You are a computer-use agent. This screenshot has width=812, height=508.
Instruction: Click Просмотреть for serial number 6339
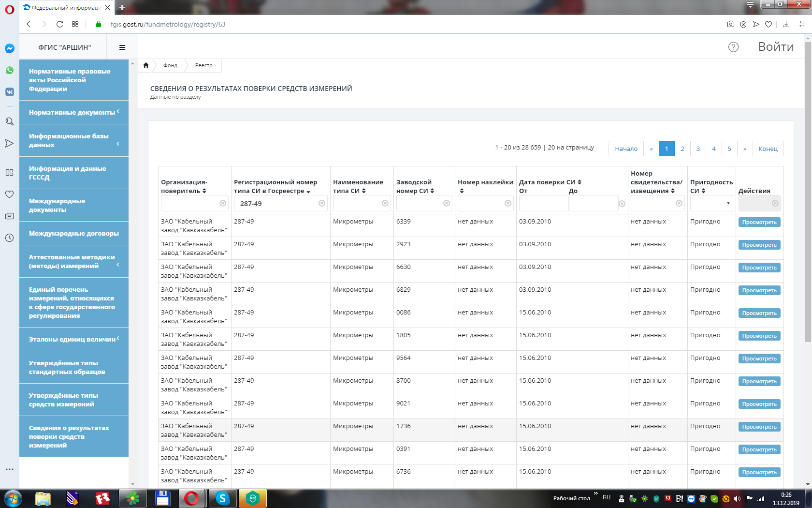point(759,223)
